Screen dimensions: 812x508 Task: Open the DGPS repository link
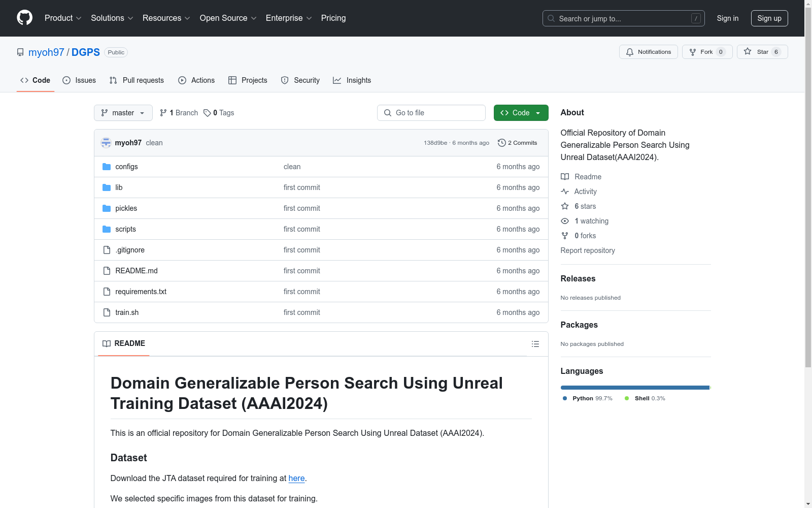86,52
